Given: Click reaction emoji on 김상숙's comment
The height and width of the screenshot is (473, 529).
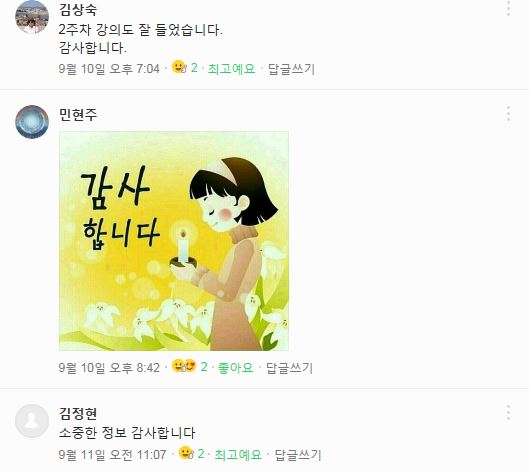Looking at the screenshot, I should click(179, 67).
